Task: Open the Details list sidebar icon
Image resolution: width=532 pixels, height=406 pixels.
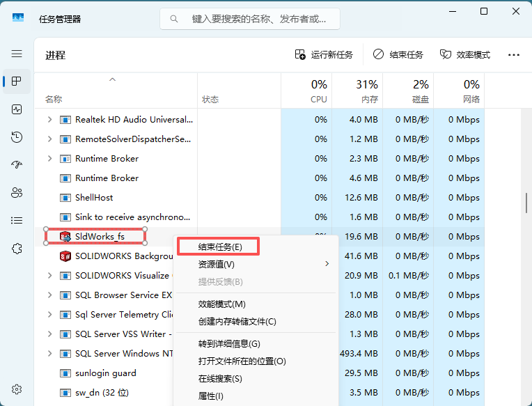Action: (x=17, y=221)
